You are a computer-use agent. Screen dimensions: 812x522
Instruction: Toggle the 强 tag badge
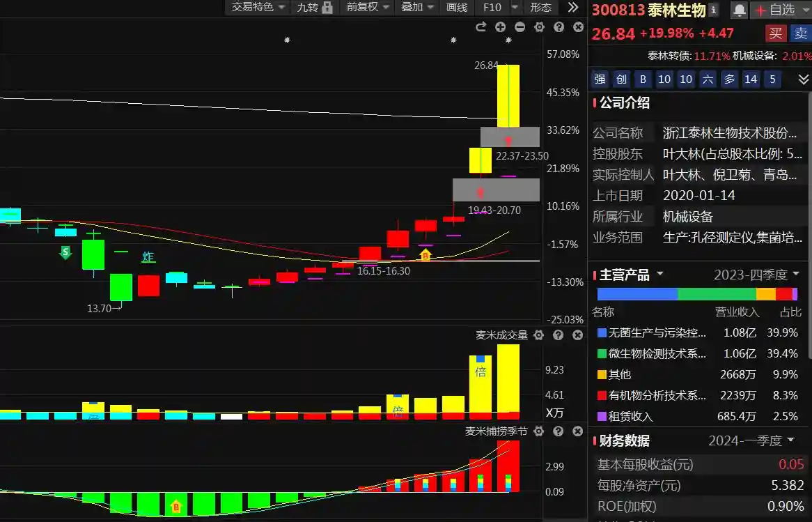[600, 79]
